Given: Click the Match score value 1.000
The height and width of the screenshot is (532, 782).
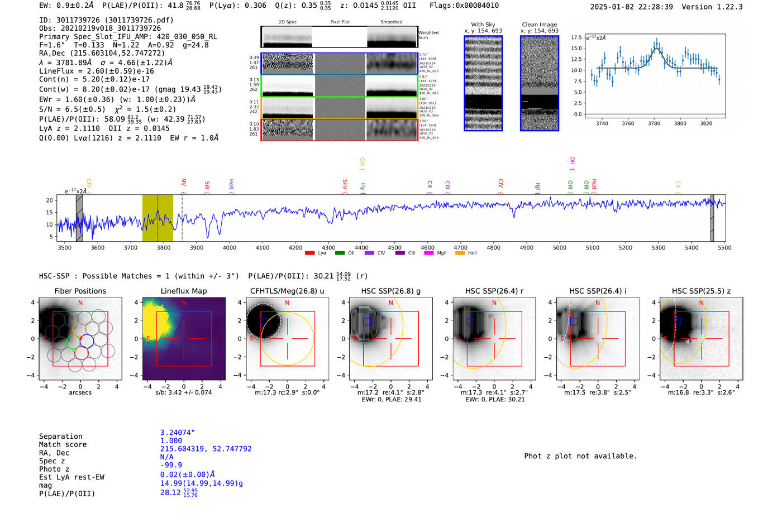Looking at the screenshot, I should click(171, 441).
